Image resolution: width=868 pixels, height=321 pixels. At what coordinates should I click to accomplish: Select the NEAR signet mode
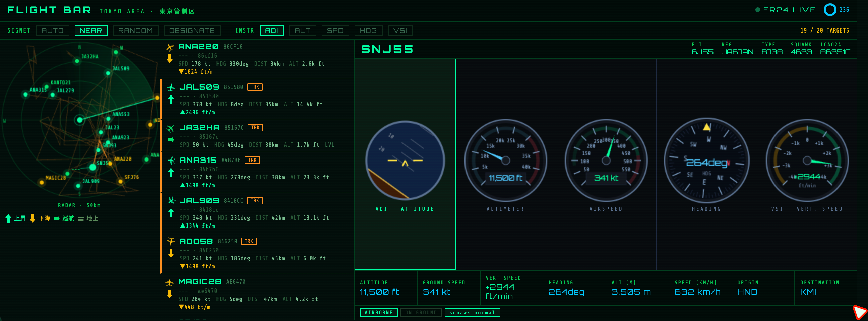click(x=91, y=30)
